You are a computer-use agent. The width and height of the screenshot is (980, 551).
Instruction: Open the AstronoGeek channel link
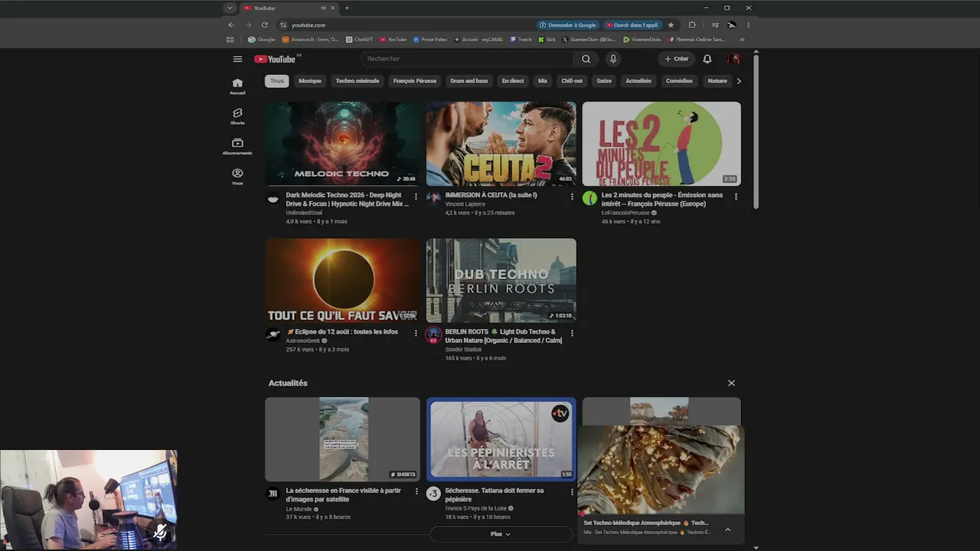[x=303, y=341]
